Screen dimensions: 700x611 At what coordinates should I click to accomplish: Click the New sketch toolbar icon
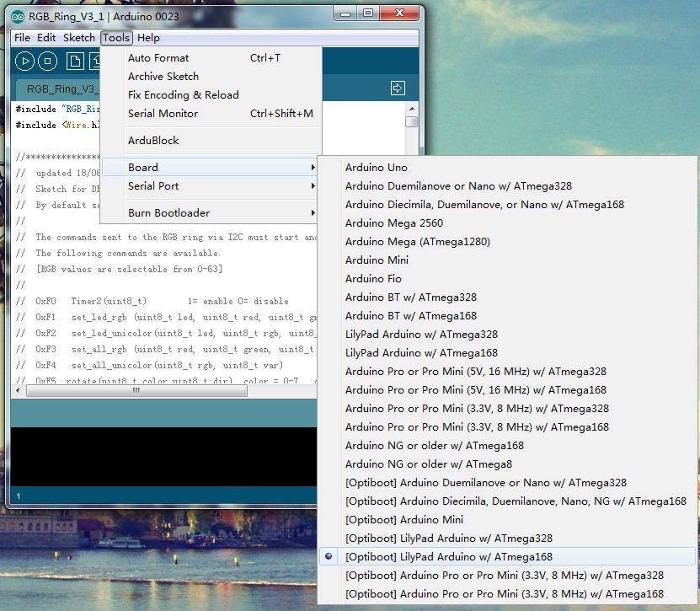click(75, 62)
